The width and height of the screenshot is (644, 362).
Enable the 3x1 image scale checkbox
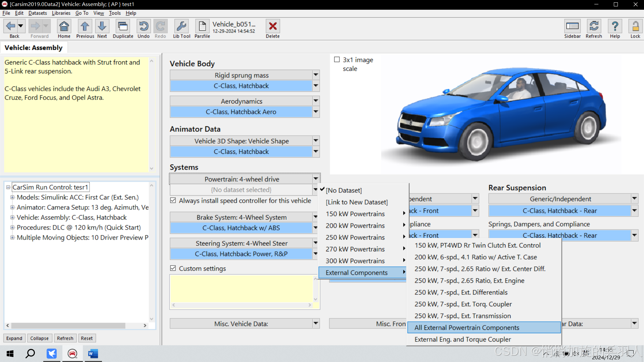click(337, 60)
